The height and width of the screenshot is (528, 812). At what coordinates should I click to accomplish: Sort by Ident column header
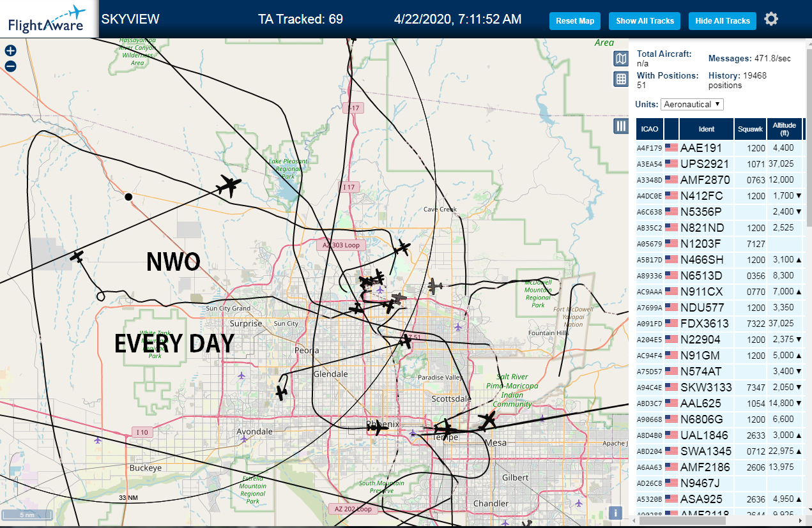(x=707, y=129)
